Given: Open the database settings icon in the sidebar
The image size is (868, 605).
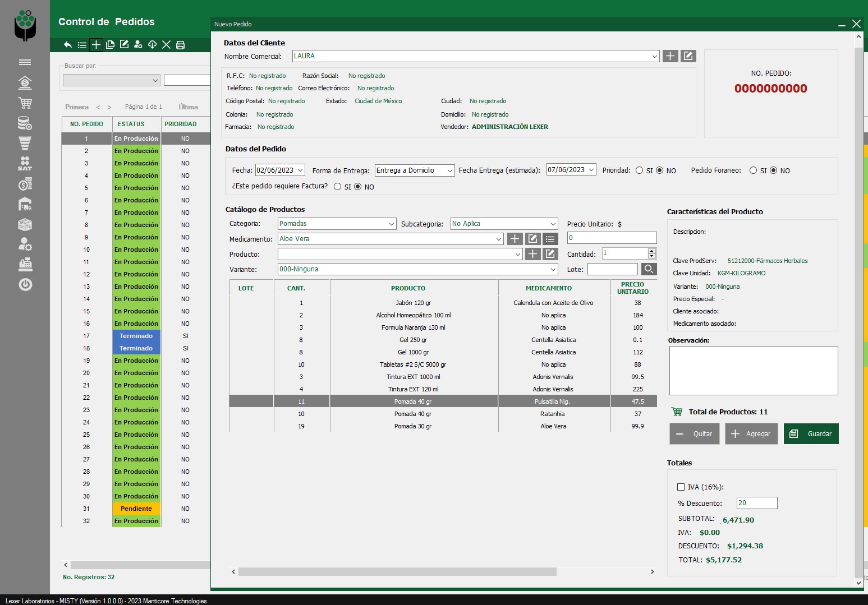Looking at the screenshot, I should 25,123.
